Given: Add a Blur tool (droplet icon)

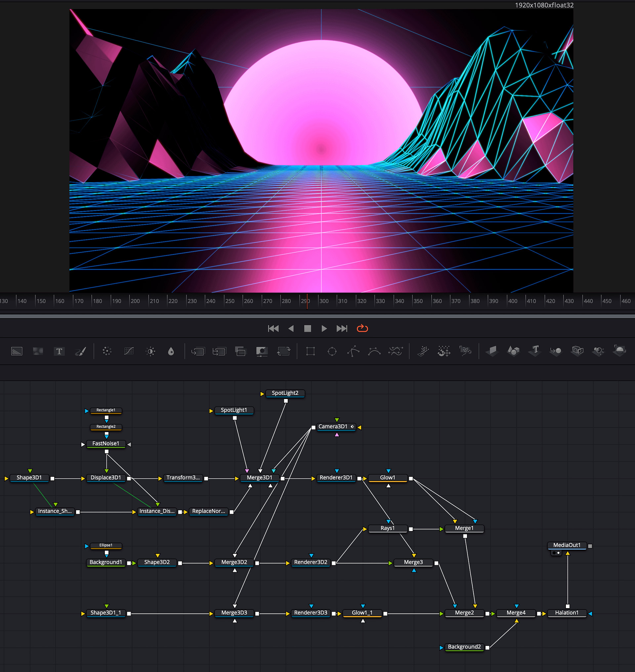Looking at the screenshot, I should click(171, 351).
